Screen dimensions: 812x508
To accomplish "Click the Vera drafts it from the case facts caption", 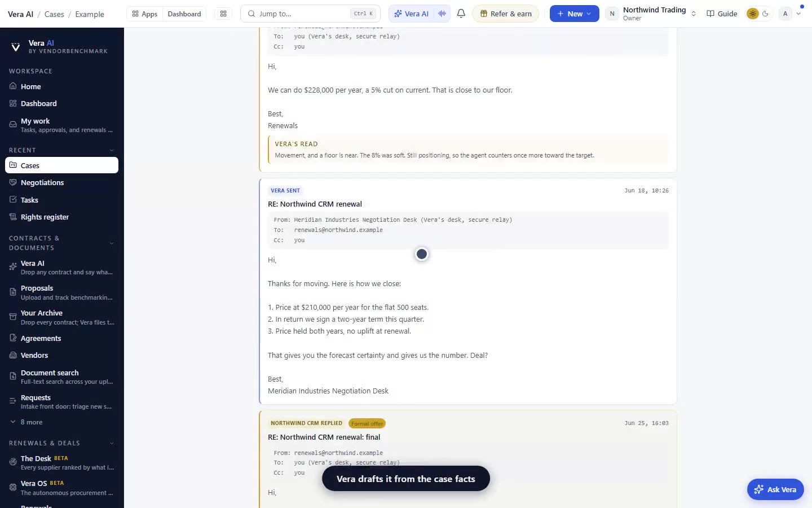I will point(406,479).
